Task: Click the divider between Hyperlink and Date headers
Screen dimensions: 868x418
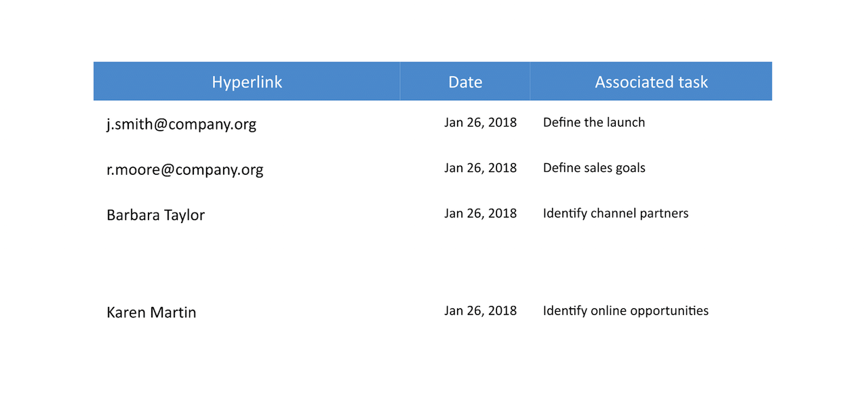Action: point(400,82)
